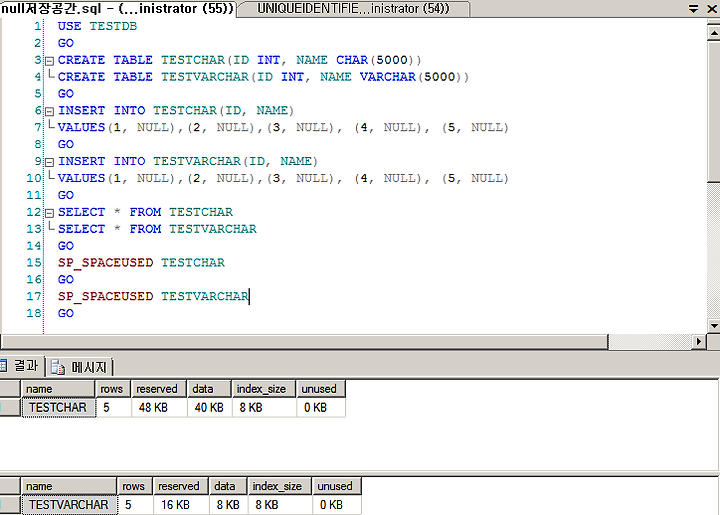The image size is (720, 515).
Task: Click CHAR(5000) in line 3
Action: tap(378, 60)
